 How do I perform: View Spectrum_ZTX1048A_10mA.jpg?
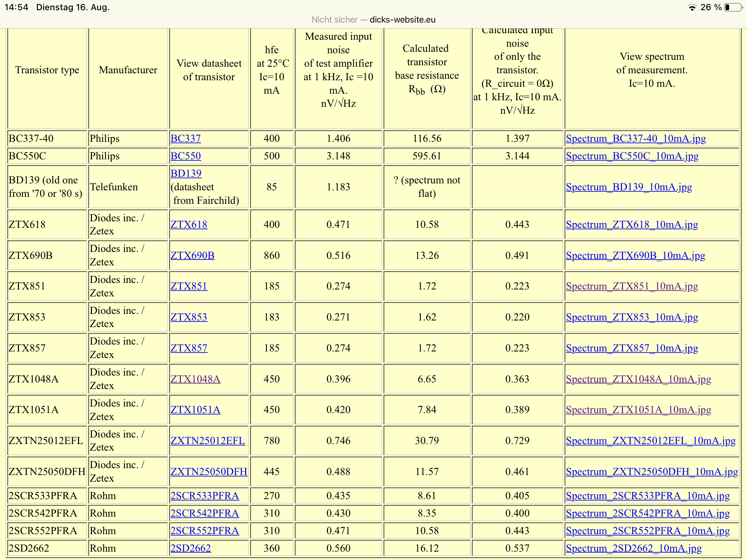(x=639, y=379)
